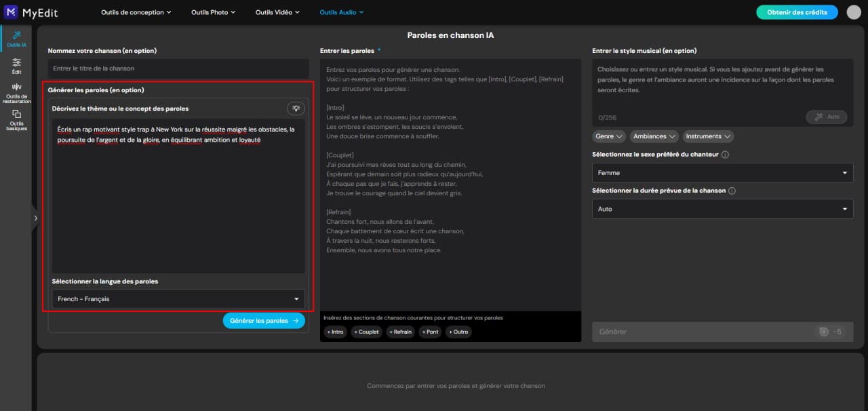Screen dimensions: 868x411
Task: Expand the Ambiances dropdown
Action: [x=654, y=136]
